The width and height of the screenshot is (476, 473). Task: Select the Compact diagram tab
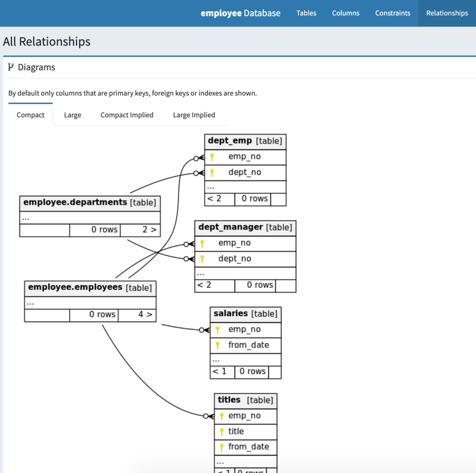(x=31, y=115)
